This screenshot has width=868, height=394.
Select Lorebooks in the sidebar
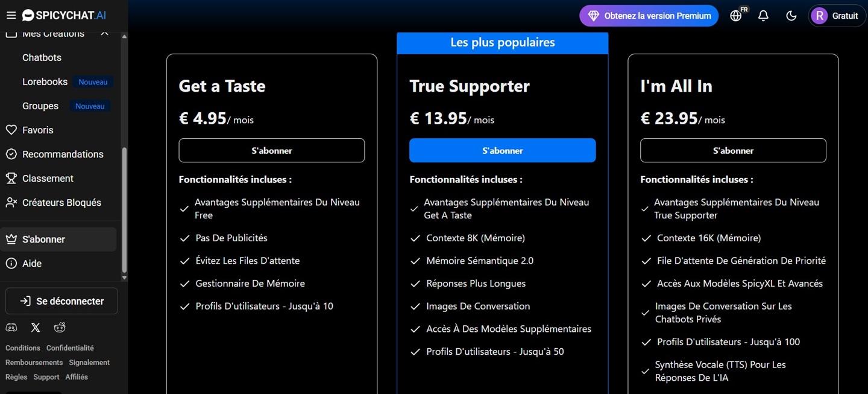click(x=45, y=82)
